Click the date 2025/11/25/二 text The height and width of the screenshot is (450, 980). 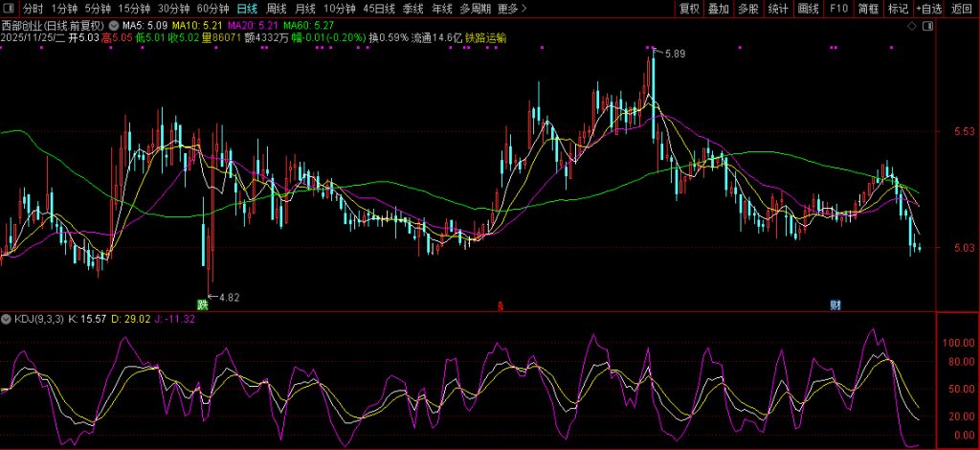coord(33,38)
